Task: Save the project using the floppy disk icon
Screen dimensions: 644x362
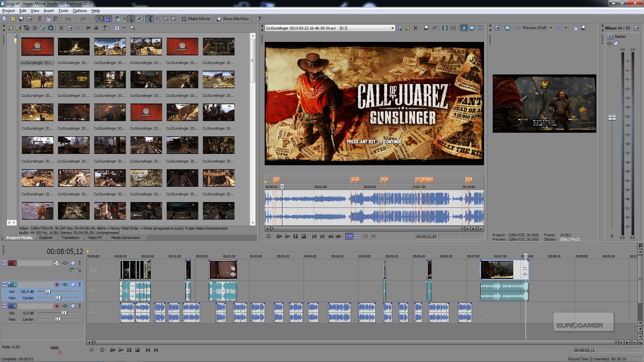Action: [21, 19]
